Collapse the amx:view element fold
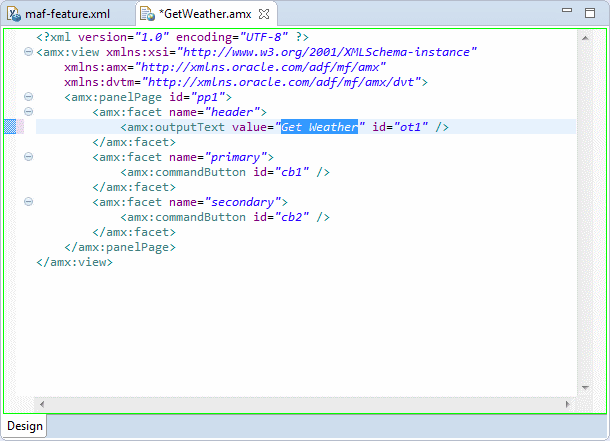Image resolution: width=610 pixels, height=441 pixels. tap(28, 52)
